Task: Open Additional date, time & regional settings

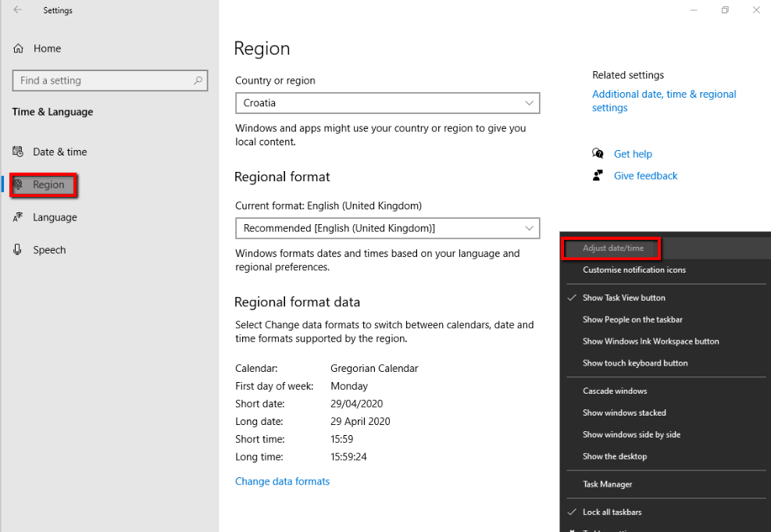Action: [x=664, y=101]
